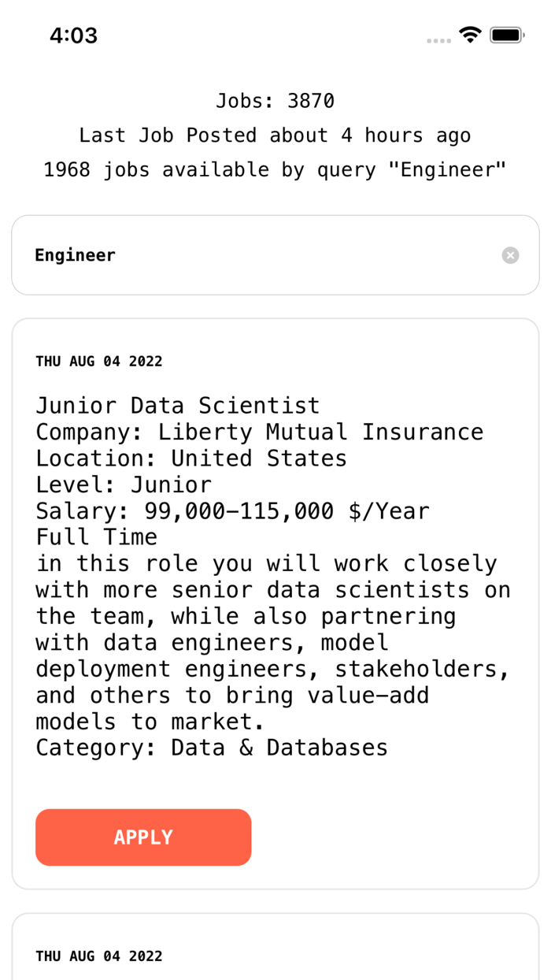Tap the Category: Data & Databases line
Viewport: 551px width, 980px height.
pos(212,748)
